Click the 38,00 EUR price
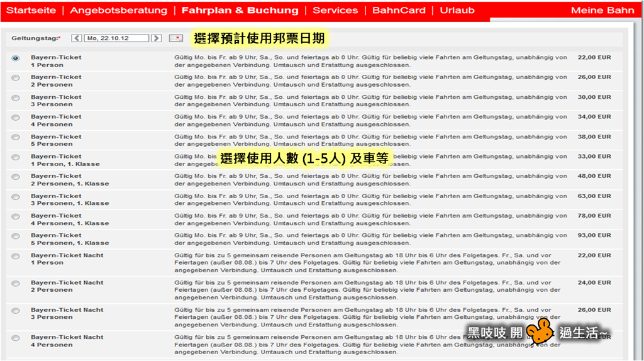This screenshot has width=644, height=361. click(594, 136)
